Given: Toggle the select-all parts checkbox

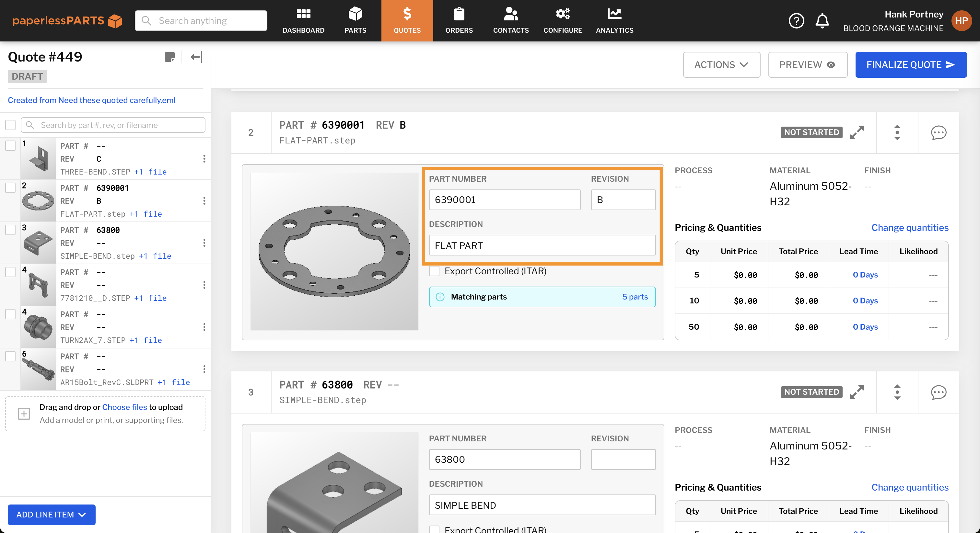Looking at the screenshot, I should [10, 125].
